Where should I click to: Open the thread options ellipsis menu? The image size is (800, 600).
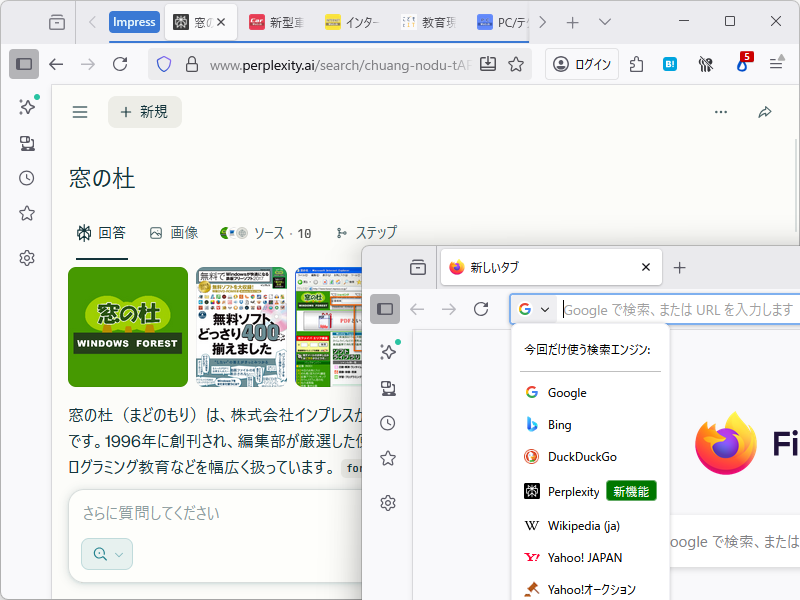tap(721, 112)
